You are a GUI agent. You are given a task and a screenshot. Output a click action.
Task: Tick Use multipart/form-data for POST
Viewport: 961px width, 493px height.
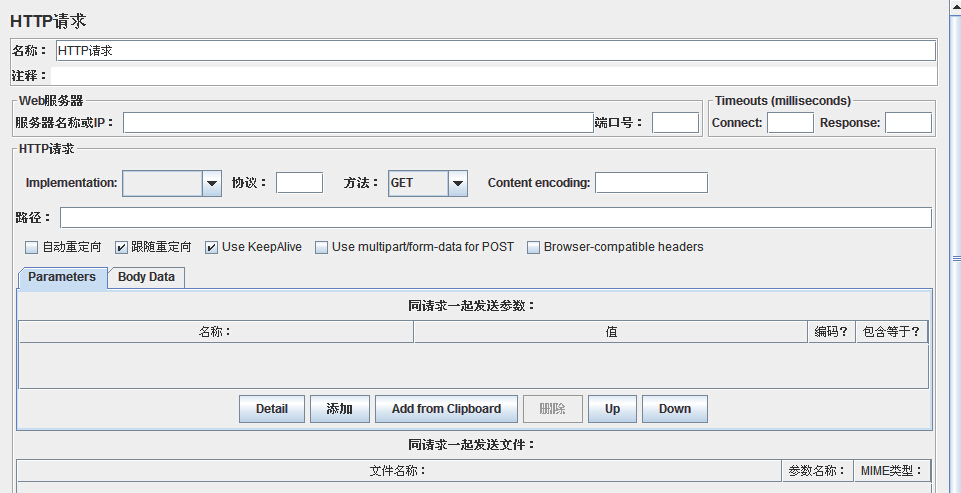tap(322, 247)
